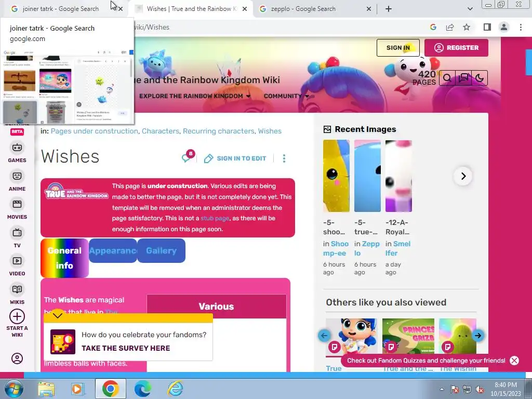Expand the Community menu
This screenshot has width=532, height=399.
286,96
